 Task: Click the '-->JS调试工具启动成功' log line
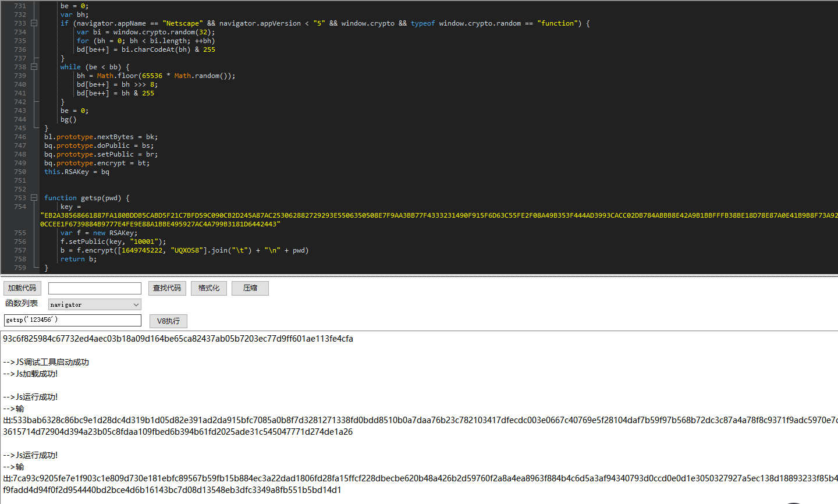click(46, 362)
